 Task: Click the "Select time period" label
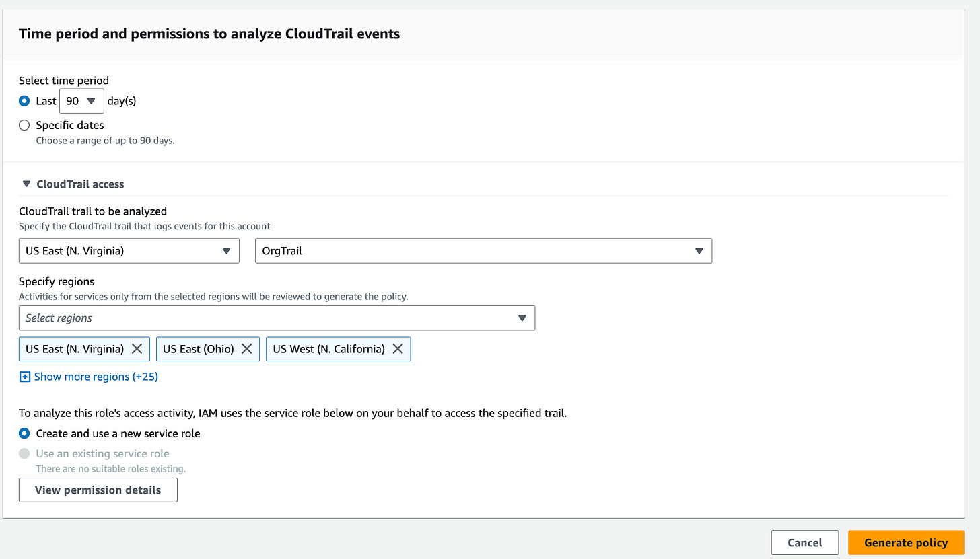(x=64, y=81)
